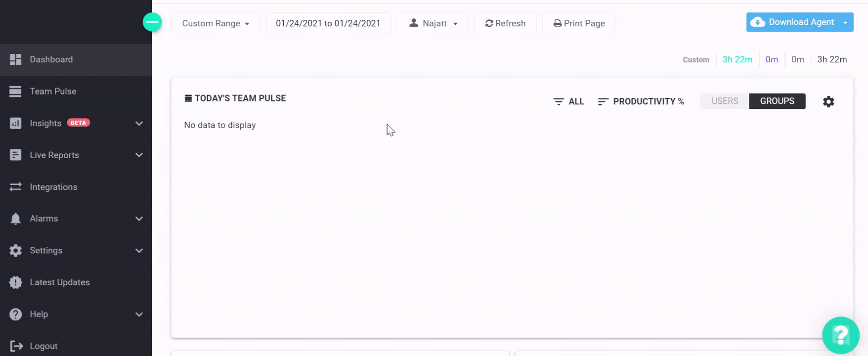
Task: Expand the Alarms submenu chevron
Action: (139, 219)
